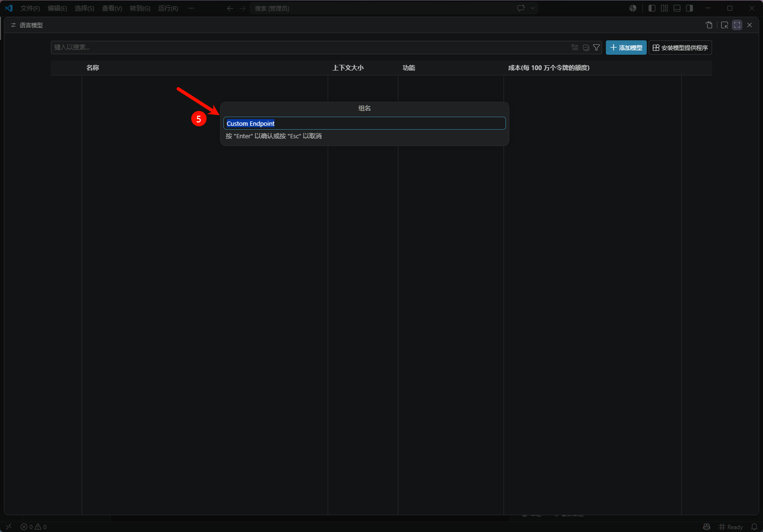Screen dimensions: 763x532
Task: Open the 文件(F) menu
Action: (x=30, y=8)
